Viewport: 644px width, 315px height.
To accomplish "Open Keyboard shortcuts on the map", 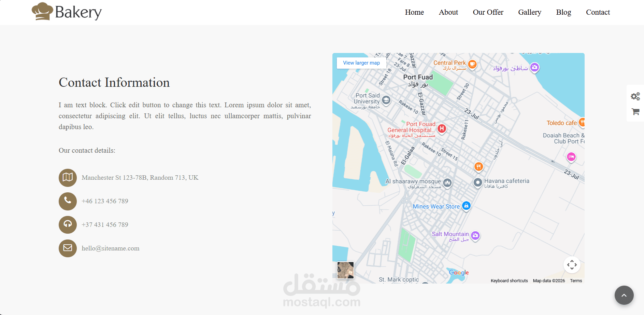I will pos(509,281).
